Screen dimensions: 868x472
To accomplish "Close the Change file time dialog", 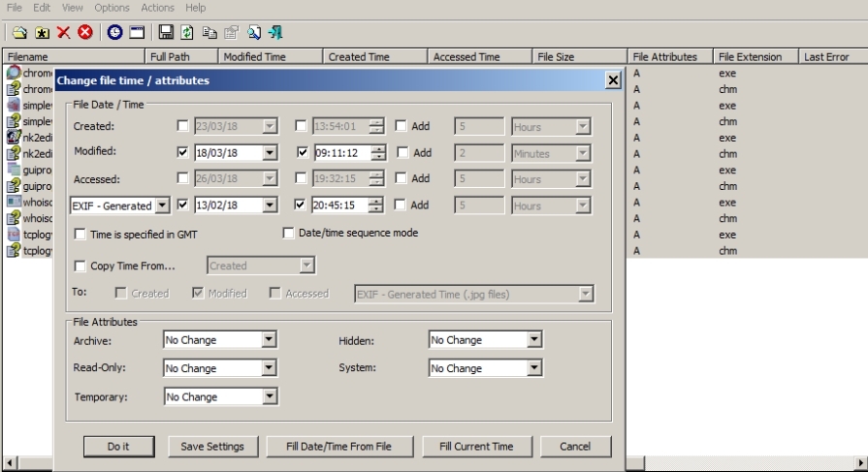I will pyautogui.click(x=613, y=80).
